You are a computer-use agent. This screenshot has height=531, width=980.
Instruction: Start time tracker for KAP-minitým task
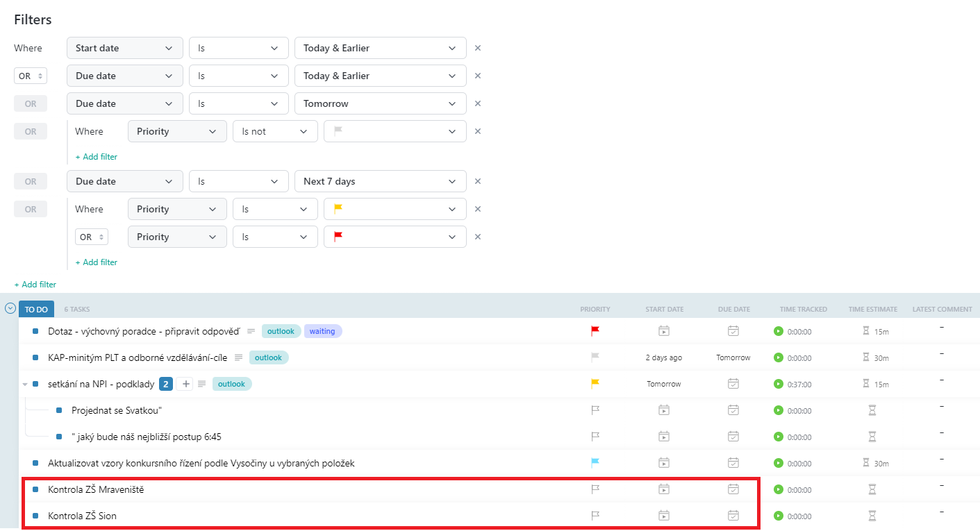[x=778, y=357]
